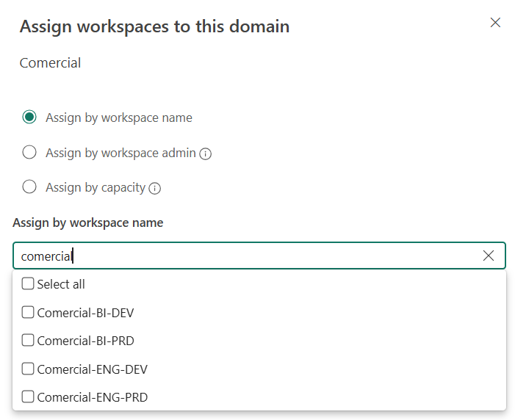
Task: Click the Assign by capacity label text
Action: [96, 187]
